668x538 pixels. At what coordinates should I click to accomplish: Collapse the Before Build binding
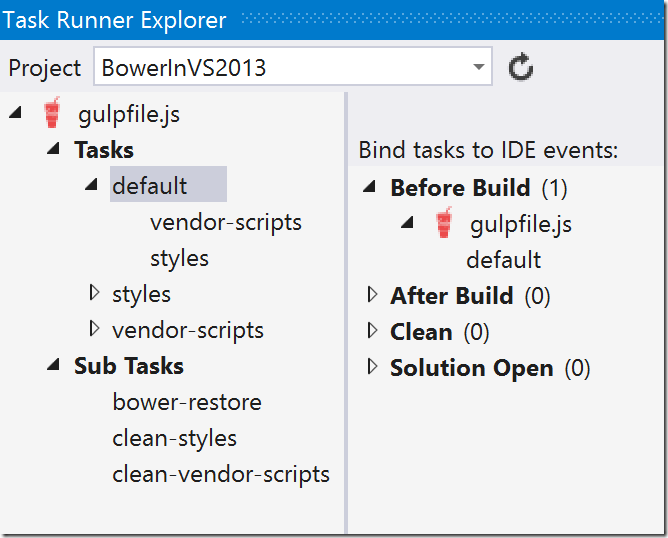click(371, 188)
